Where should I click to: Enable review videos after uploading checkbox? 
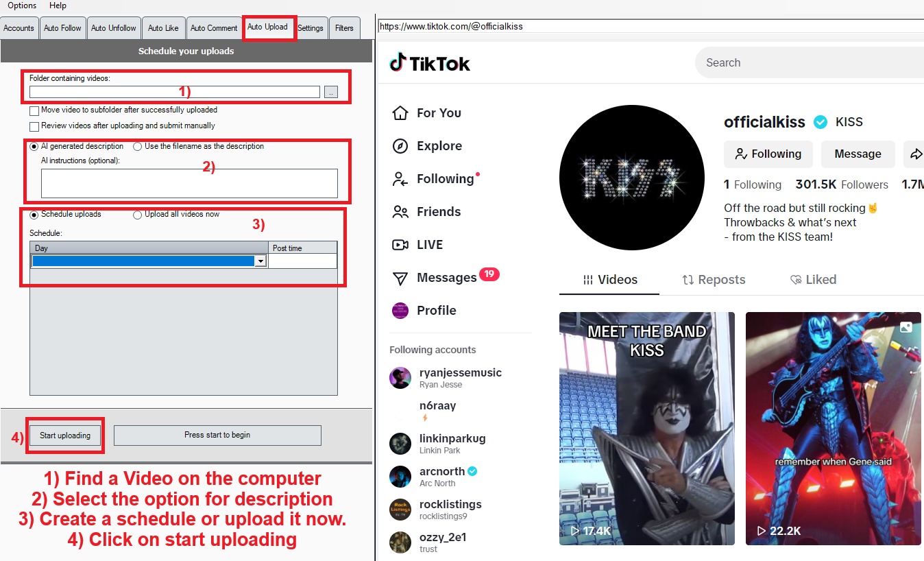34,126
